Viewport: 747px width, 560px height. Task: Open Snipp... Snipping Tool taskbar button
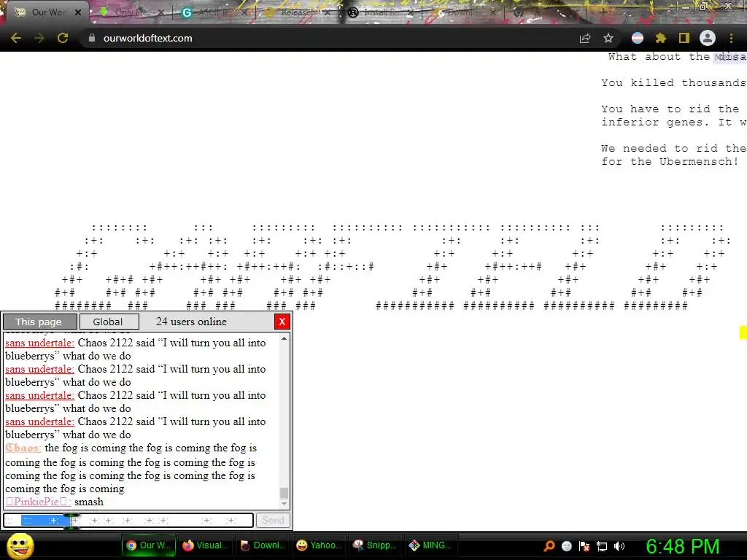pyautogui.click(x=376, y=545)
